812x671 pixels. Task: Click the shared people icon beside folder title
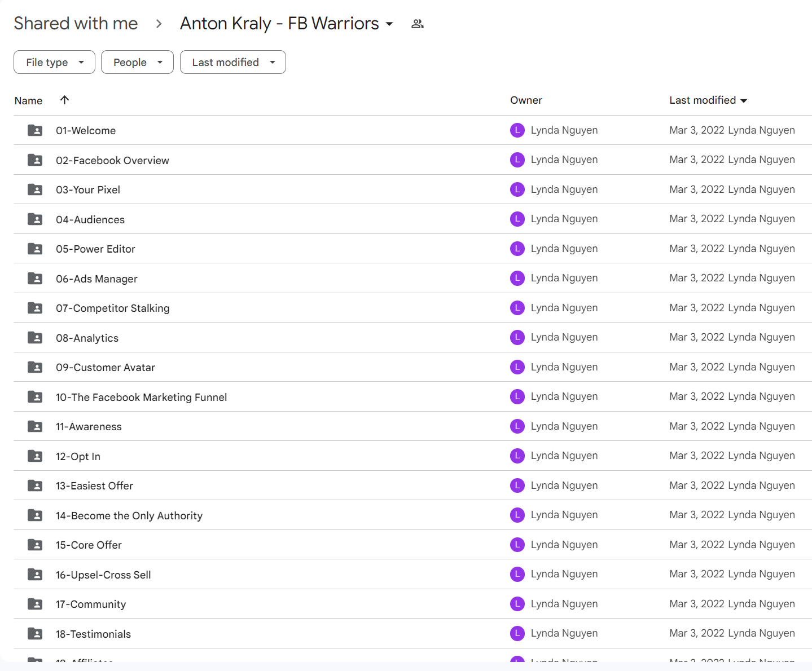(418, 24)
